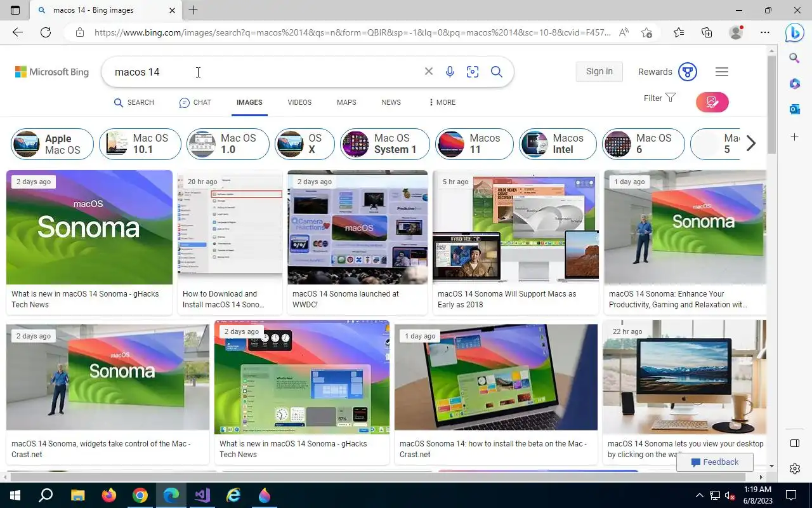Open Bing Image Creator button
This screenshot has width=812, height=508.
pos(712,102)
